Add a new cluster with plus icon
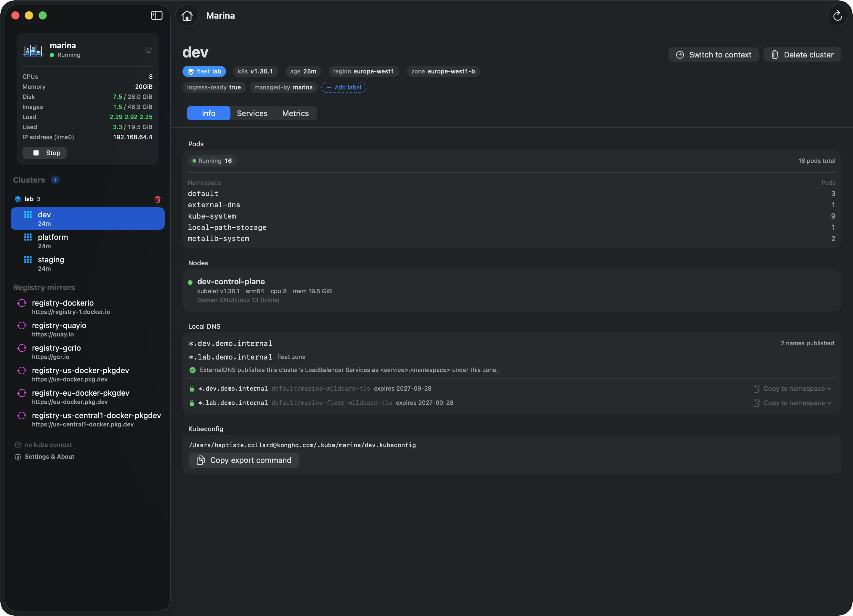 pos(55,180)
